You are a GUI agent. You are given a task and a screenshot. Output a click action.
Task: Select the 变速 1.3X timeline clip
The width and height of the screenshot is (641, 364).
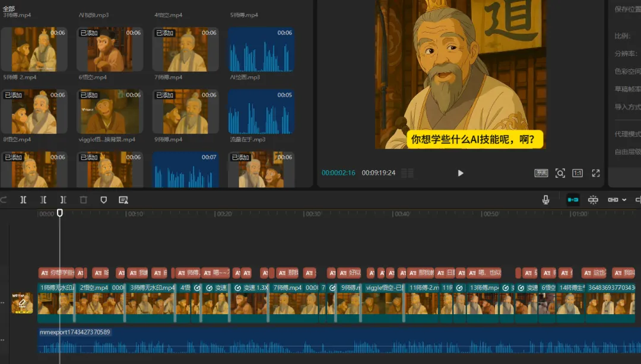(250, 303)
